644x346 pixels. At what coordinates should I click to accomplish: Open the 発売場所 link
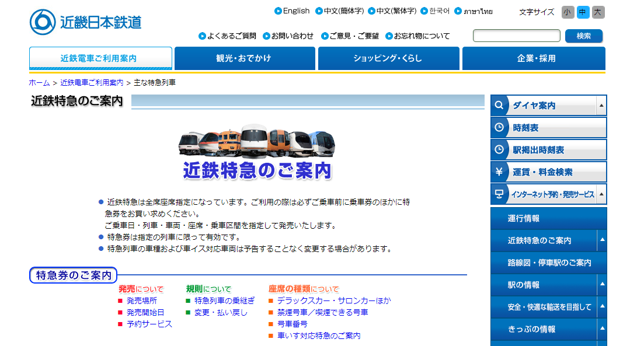(x=142, y=301)
